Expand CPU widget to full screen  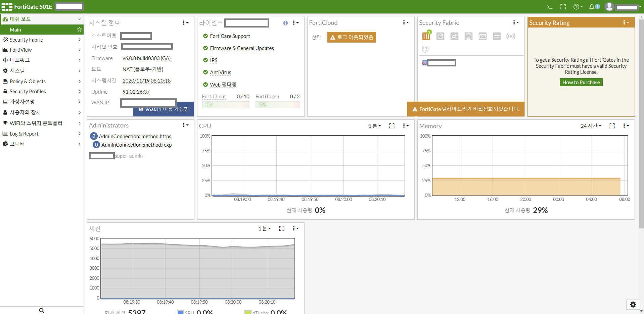pos(392,126)
